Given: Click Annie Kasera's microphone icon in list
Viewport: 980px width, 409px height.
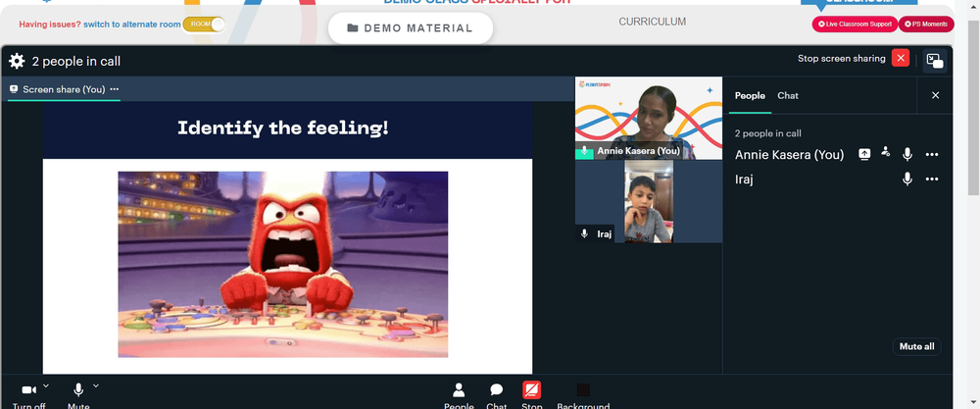Looking at the screenshot, I should click(907, 154).
